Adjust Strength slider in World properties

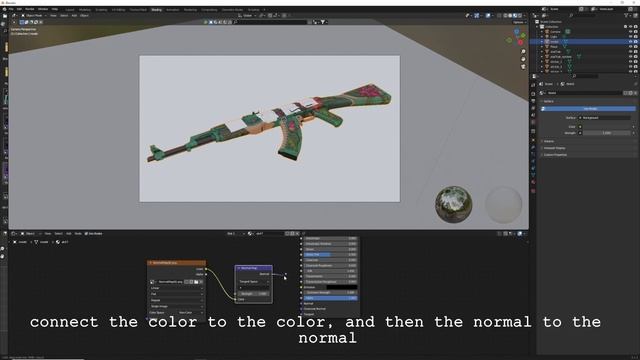607,133
